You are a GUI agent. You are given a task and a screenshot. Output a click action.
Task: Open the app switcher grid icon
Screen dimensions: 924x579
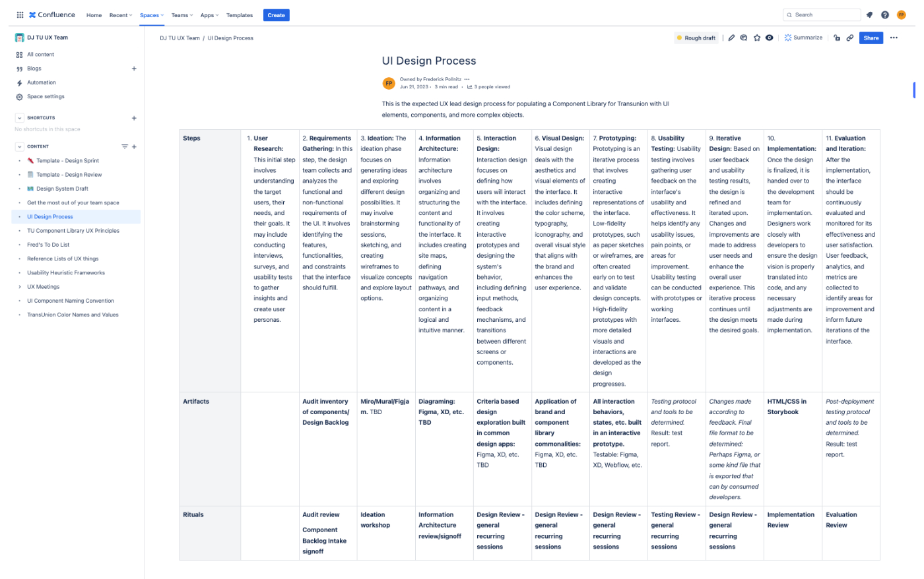click(x=20, y=15)
